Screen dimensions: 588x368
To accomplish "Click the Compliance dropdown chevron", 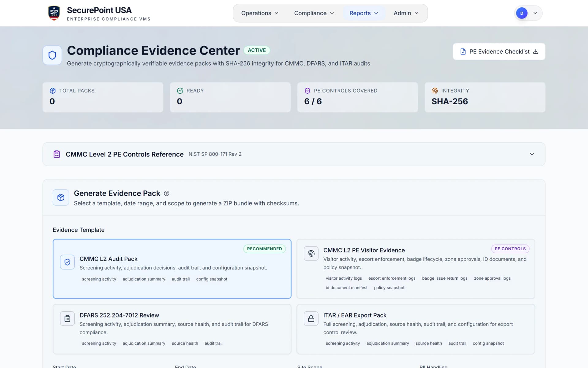I will [x=332, y=13].
